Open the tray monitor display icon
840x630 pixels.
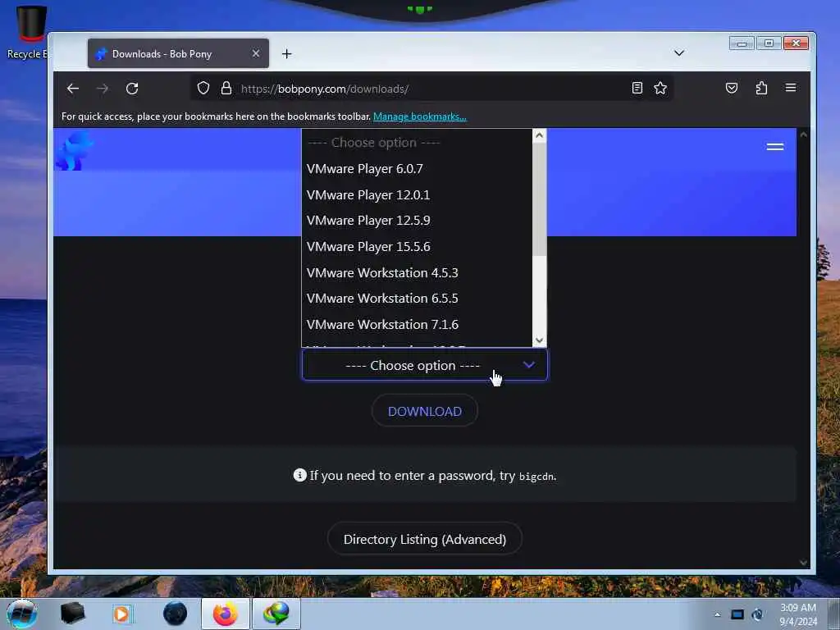point(737,614)
